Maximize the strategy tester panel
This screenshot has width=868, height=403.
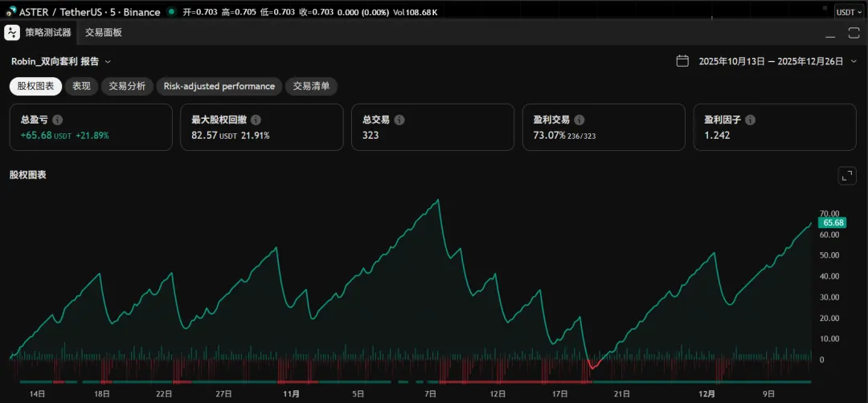(x=854, y=33)
